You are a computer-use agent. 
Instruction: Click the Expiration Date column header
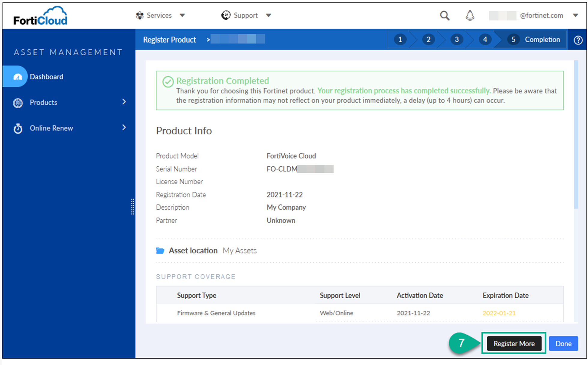505,295
